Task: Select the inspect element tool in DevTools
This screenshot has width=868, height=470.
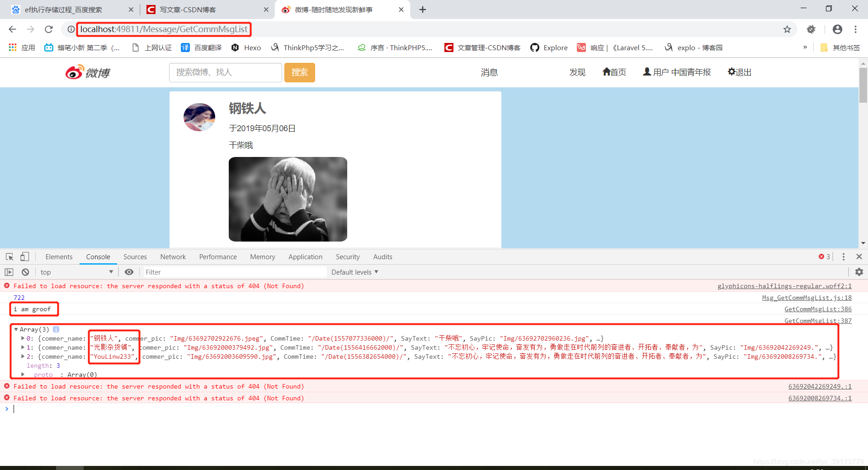Action: pos(9,256)
